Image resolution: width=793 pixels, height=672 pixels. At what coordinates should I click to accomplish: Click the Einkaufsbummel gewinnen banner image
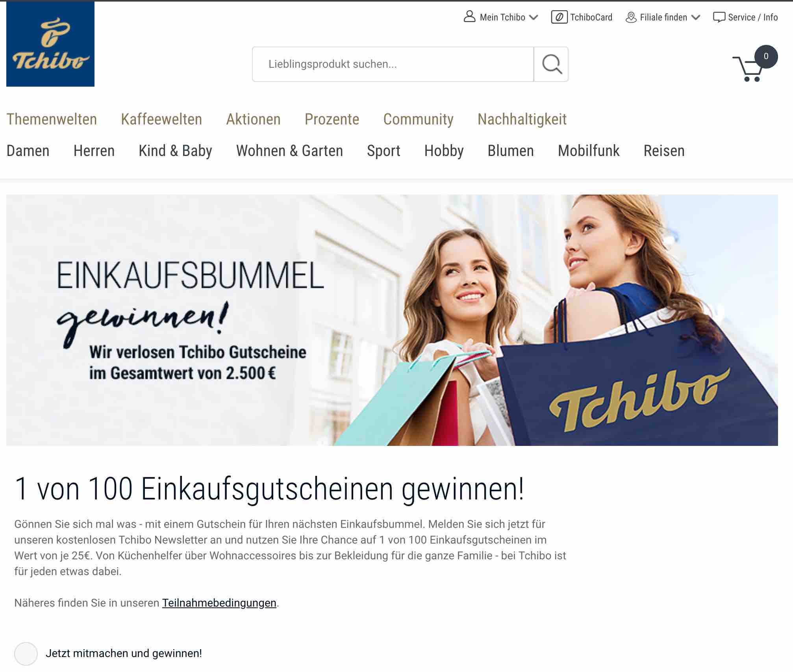tap(392, 320)
